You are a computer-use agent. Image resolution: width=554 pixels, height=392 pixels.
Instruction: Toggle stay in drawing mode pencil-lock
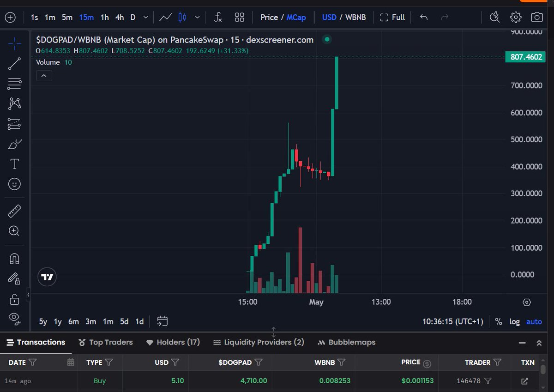pos(14,278)
